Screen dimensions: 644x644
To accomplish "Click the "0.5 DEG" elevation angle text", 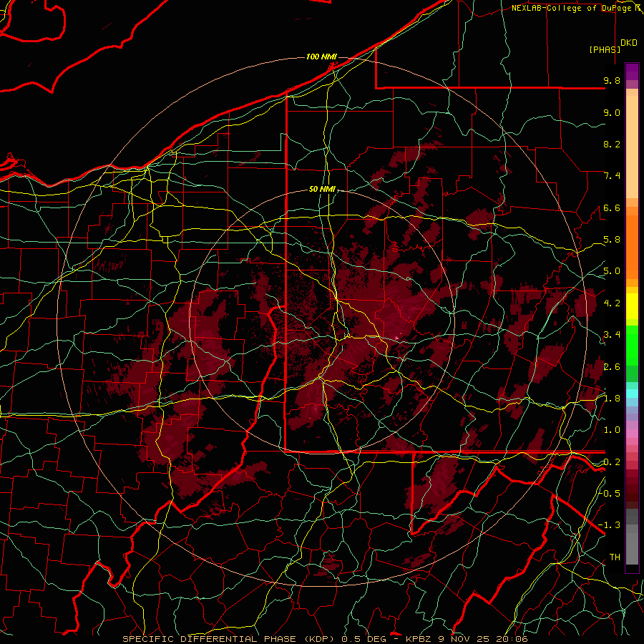I will click(x=366, y=639).
